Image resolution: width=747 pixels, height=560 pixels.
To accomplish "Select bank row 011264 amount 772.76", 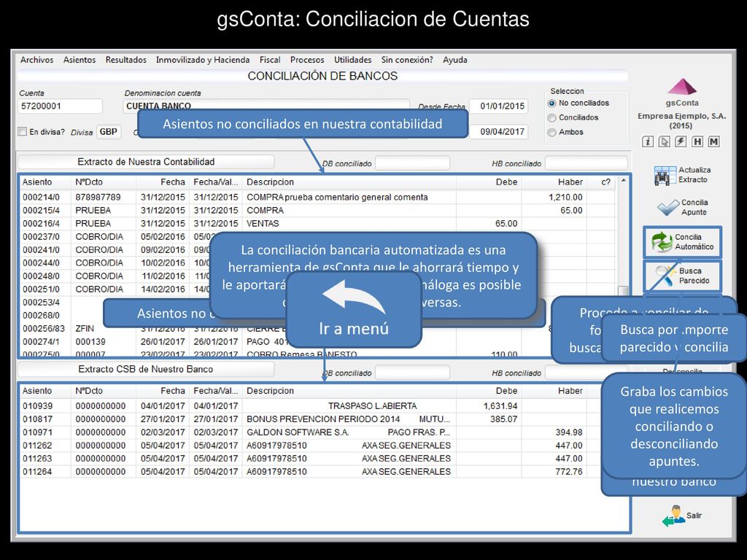I will (x=317, y=472).
